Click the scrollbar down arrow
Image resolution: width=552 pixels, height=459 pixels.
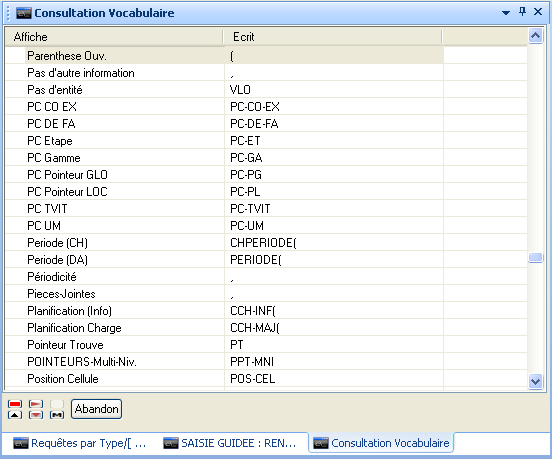535,381
